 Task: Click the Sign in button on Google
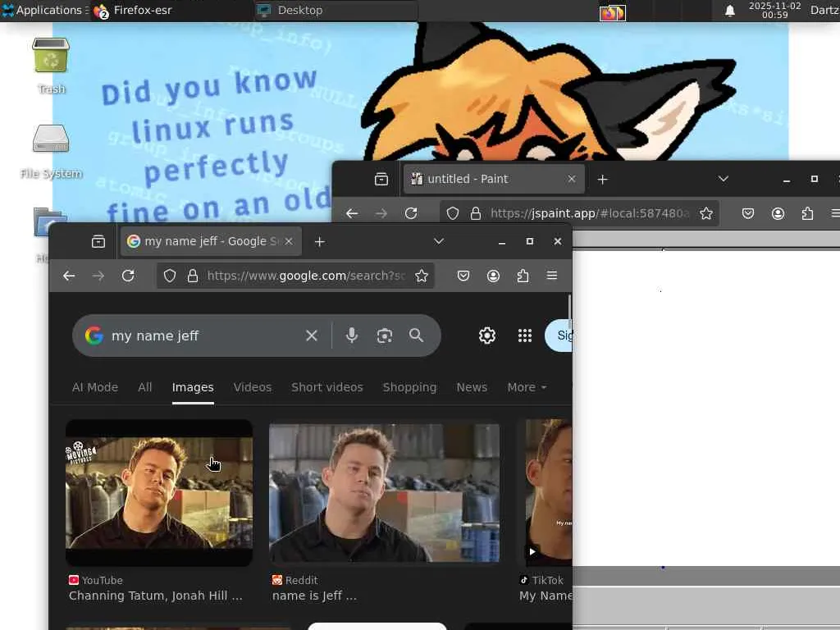point(559,336)
